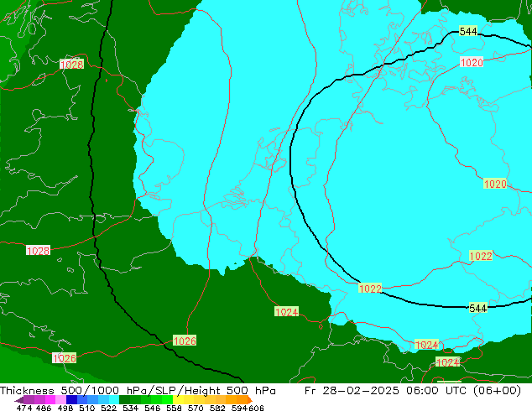The width and height of the screenshot is (532, 411).
Task: Click the legend value 582
Action: coord(217,408)
